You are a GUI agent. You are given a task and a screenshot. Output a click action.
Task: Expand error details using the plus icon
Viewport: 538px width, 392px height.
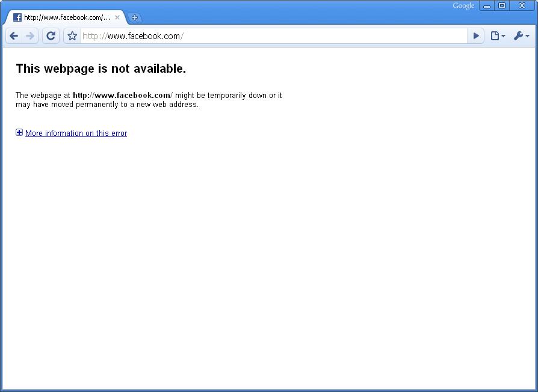tap(19, 133)
